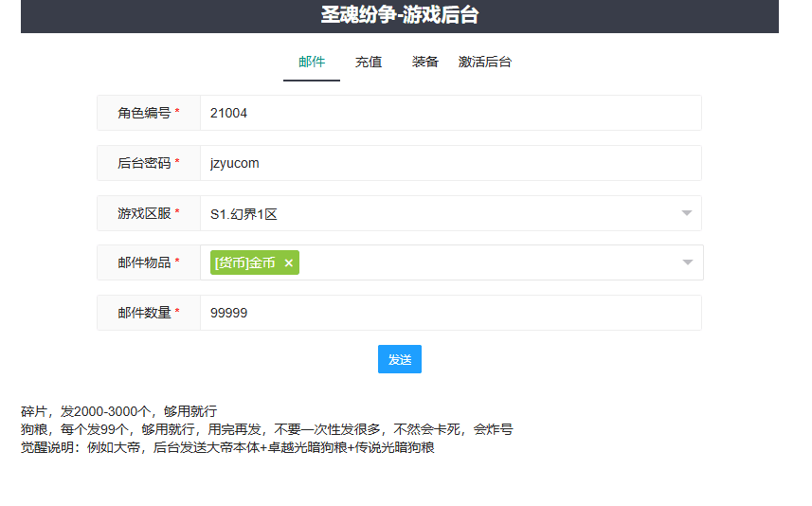812x506 pixels.
Task: Open the 充值 tab
Action: (369, 63)
